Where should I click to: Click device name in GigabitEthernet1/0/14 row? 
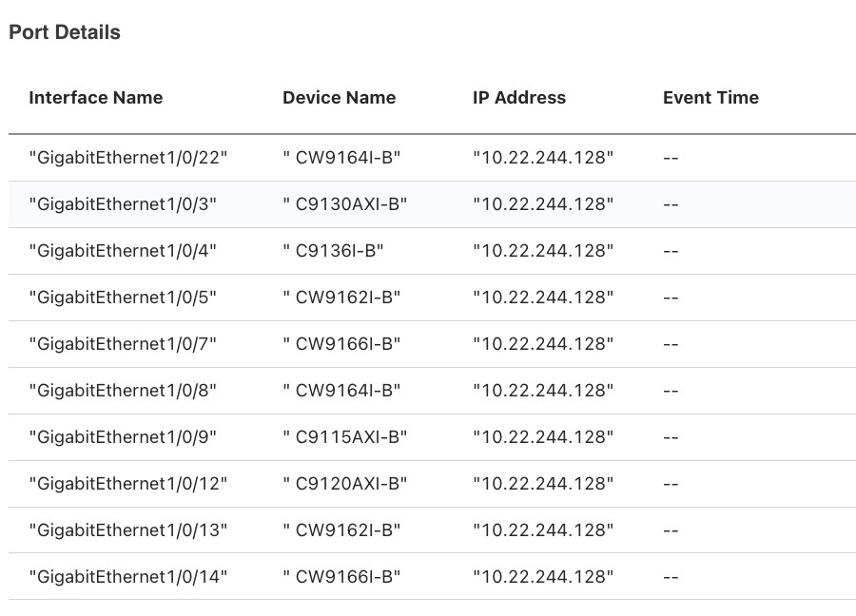pos(341,577)
